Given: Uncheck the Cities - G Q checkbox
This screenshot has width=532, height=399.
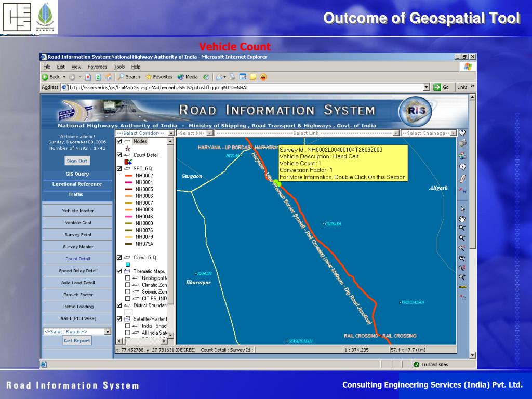Looking at the screenshot, I should click(119, 257).
